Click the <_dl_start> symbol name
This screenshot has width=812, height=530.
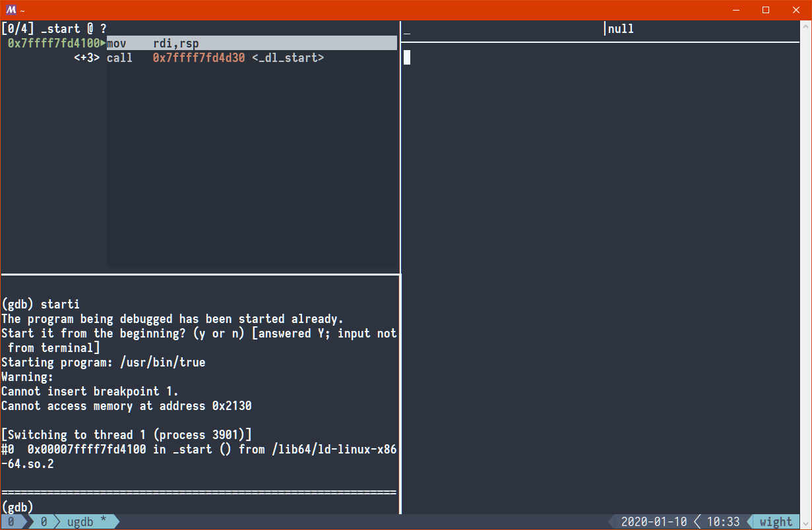pos(288,58)
